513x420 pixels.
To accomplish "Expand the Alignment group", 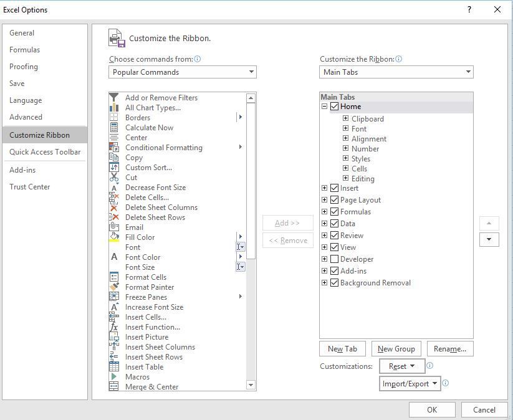I will tap(345, 138).
